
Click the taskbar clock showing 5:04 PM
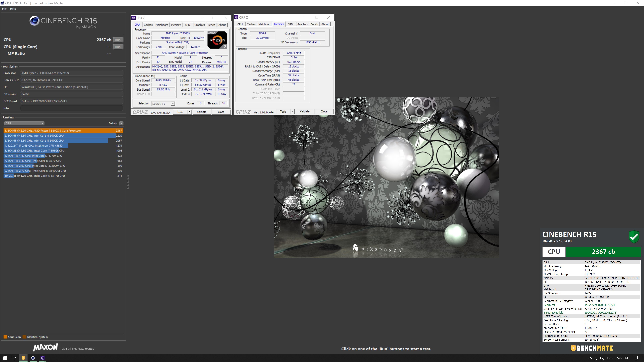pyautogui.click(x=622, y=358)
